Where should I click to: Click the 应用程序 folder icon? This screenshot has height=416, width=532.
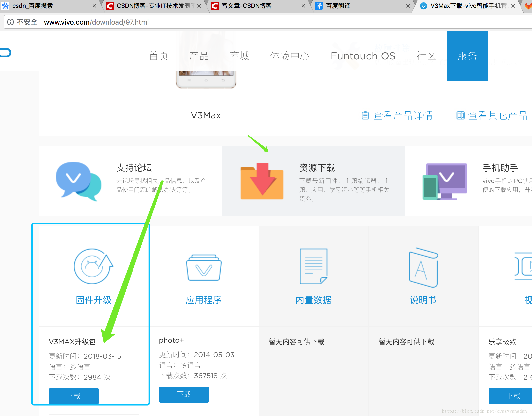coord(204,268)
